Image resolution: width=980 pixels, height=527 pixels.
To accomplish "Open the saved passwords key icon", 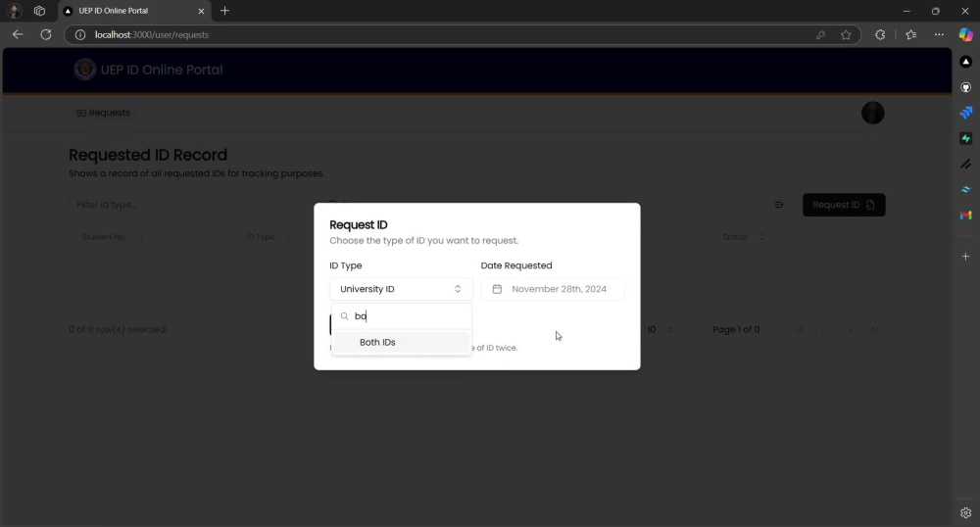I will point(820,35).
